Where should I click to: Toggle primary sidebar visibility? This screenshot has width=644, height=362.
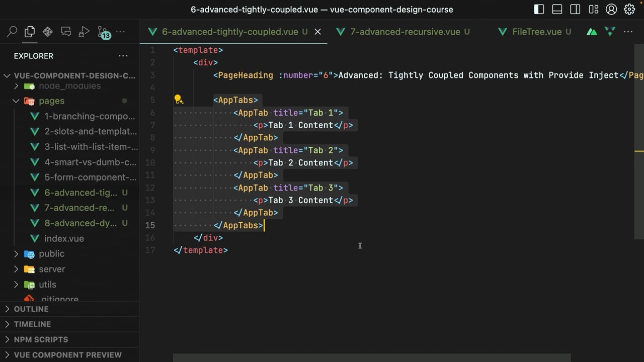(x=539, y=9)
